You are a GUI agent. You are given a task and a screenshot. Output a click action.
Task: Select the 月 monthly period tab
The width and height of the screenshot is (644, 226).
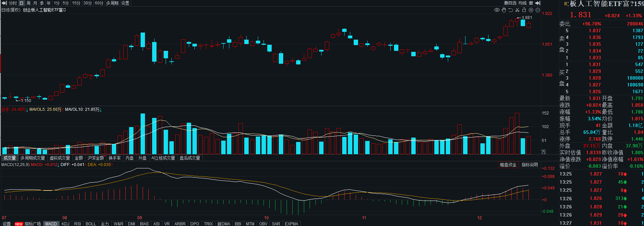(x=35, y=3)
